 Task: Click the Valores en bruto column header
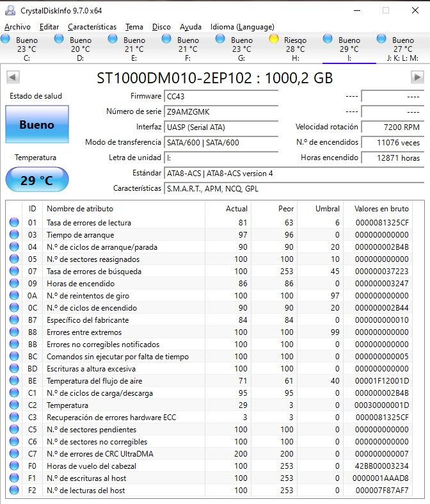click(x=378, y=208)
